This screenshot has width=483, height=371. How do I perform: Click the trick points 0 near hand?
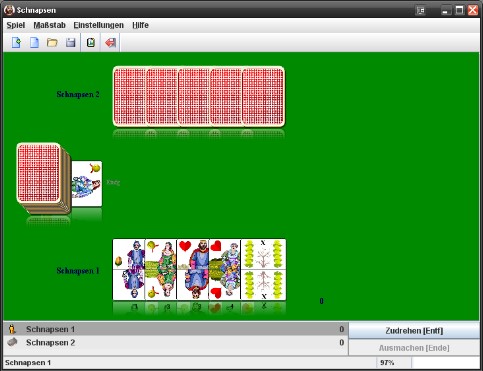tap(321, 301)
